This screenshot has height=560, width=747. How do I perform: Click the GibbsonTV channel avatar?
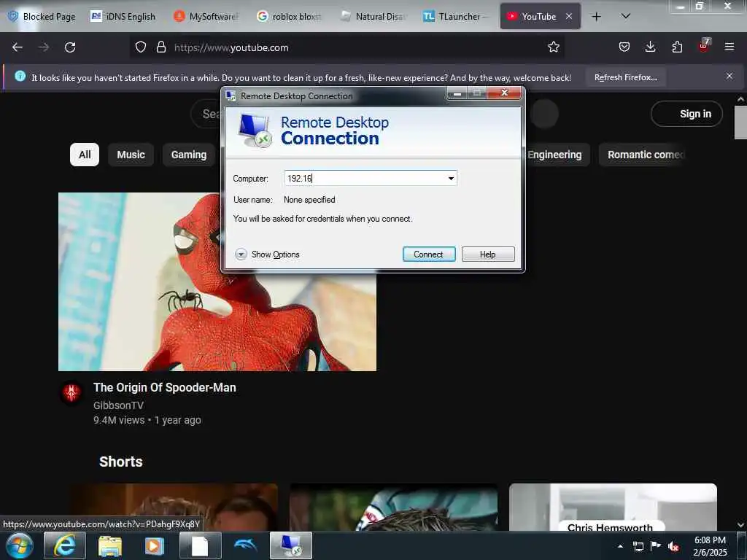pyautogui.click(x=72, y=393)
